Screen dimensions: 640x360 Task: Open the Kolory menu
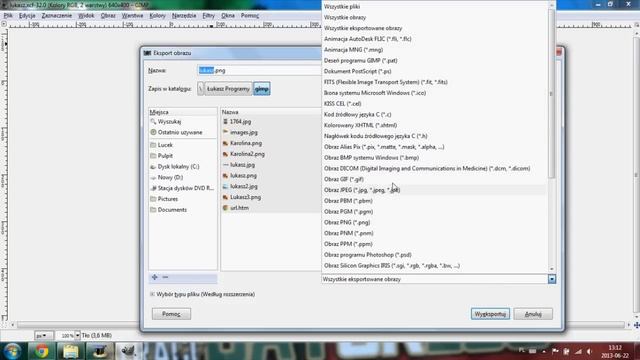(x=157, y=16)
